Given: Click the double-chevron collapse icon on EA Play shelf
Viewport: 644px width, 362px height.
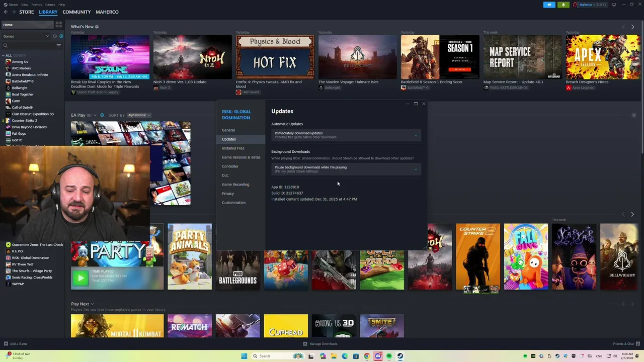Looking at the screenshot, I should pos(634,115).
